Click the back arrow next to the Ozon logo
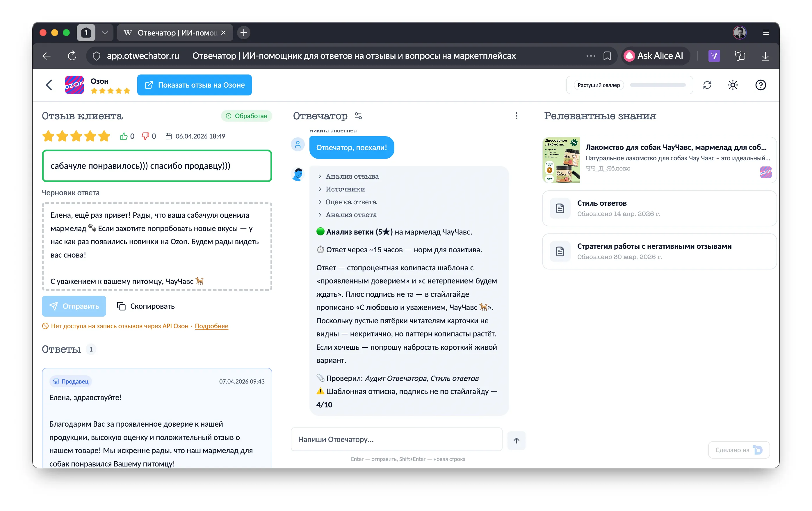The height and width of the screenshot is (511, 812). 49,85
